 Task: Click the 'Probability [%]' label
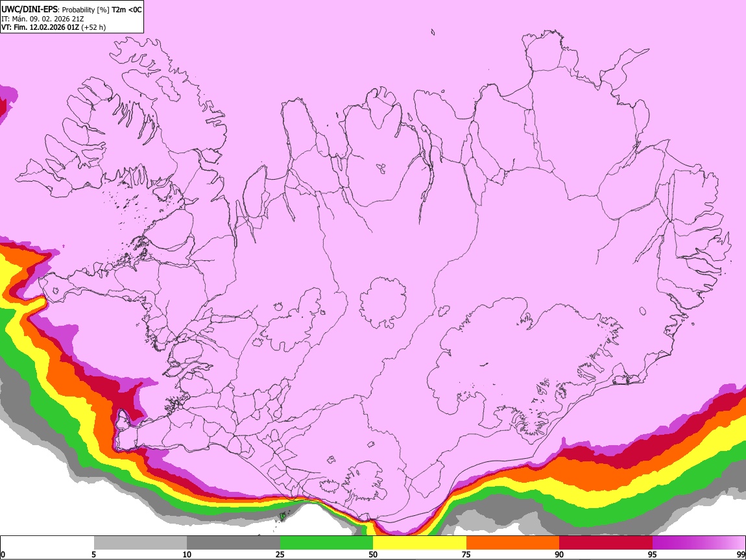(x=86, y=10)
